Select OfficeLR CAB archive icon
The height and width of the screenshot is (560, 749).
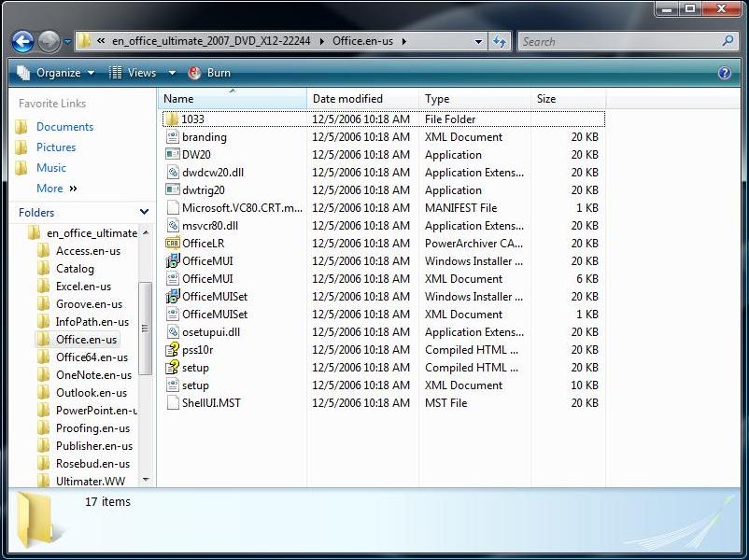pos(172,243)
